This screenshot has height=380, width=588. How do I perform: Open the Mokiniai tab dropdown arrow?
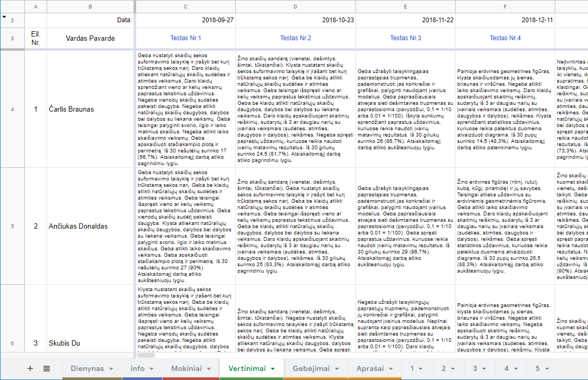tap(209, 369)
